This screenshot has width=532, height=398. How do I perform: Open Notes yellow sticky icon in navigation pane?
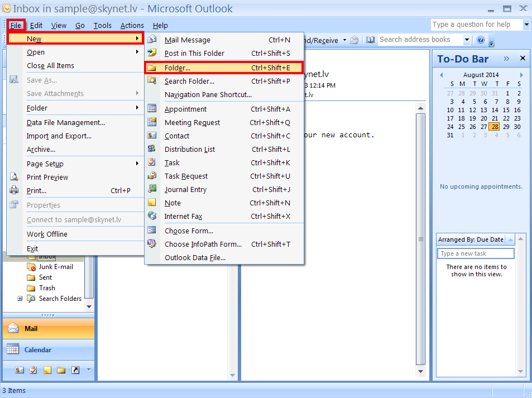tap(47, 370)
